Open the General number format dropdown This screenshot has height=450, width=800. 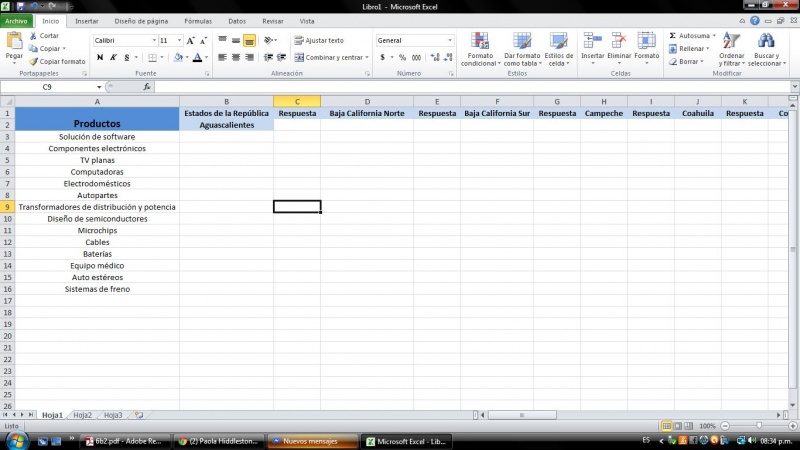449,41
